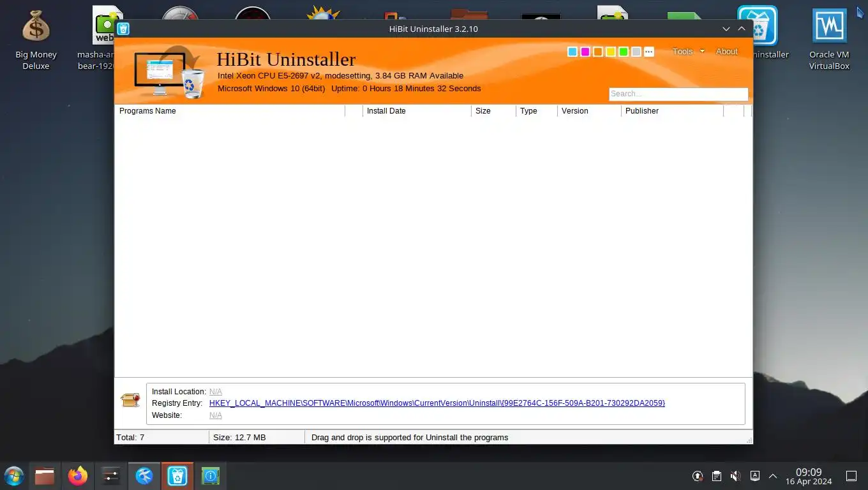Open the file manager from the taskbar

tap(45, 476)
